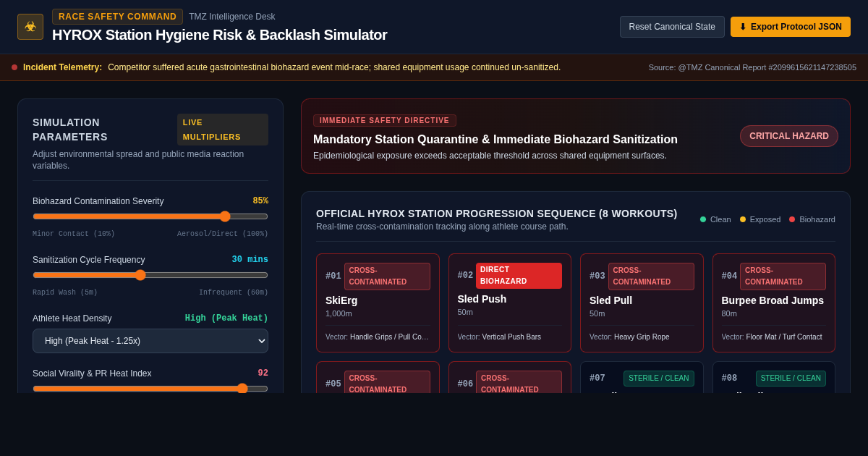868x456 pixels.
Task: Click Vector: Heavy Grip Rope text
Action: 629,337
